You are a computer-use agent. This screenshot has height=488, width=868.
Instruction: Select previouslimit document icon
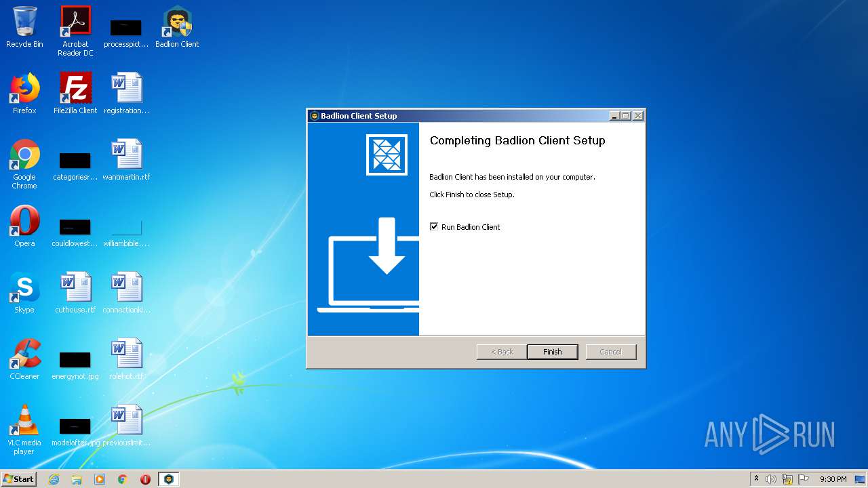pos(126,426)
